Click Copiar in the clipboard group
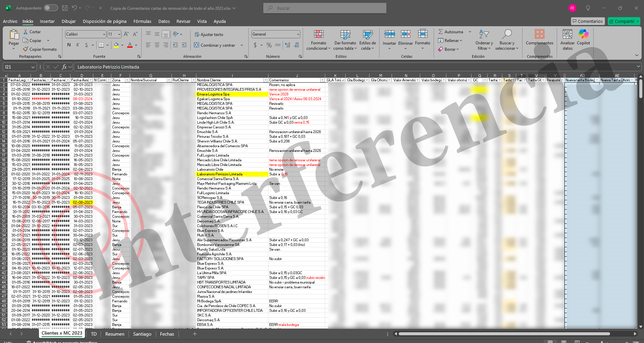This screenshot has width=644, height=343. click(33, 41)
